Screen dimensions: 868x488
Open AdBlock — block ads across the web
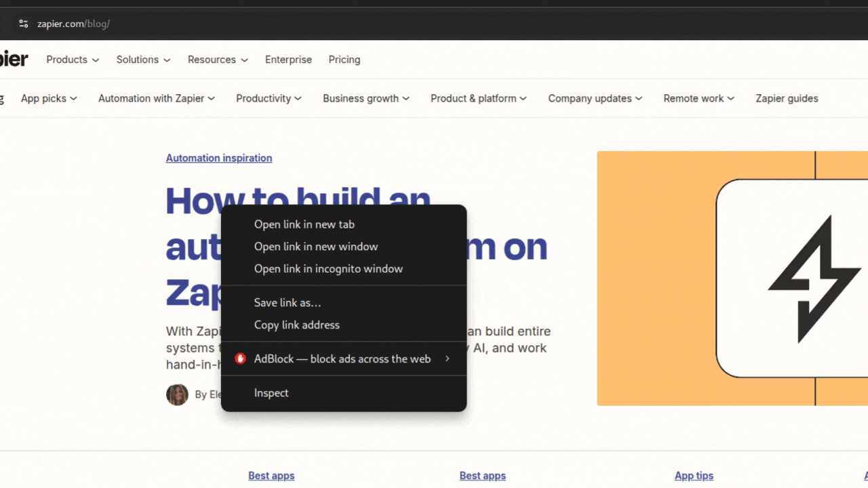pyautogui.click(x=344, y=359)
